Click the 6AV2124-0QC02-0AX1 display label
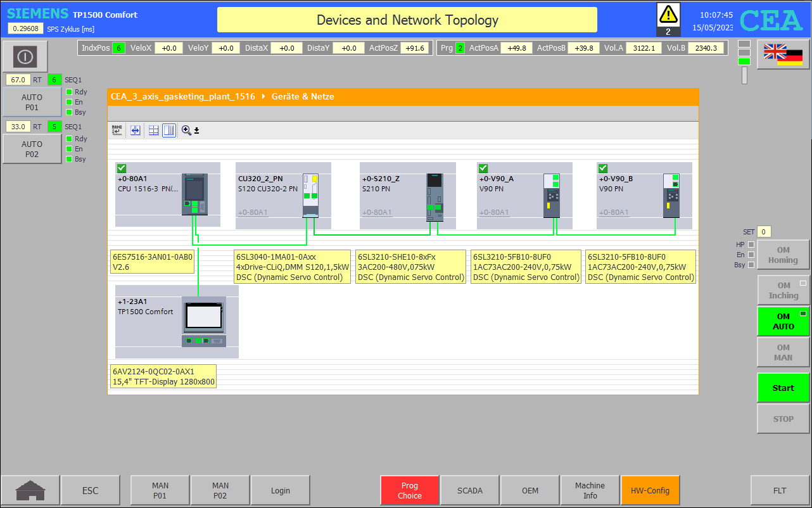812x508 pixels. coord(163,376)
